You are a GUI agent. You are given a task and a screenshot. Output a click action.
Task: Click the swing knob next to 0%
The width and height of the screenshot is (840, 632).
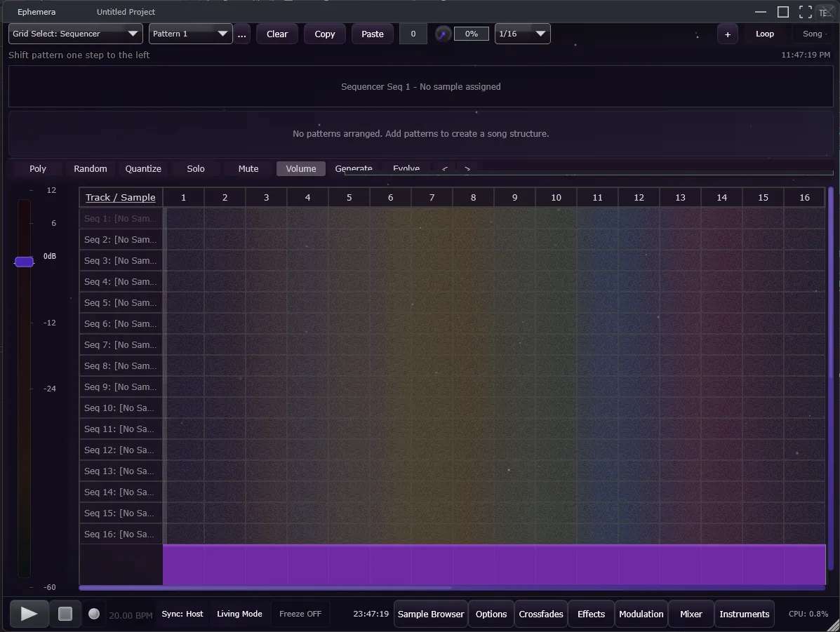(x=443, y=34)
